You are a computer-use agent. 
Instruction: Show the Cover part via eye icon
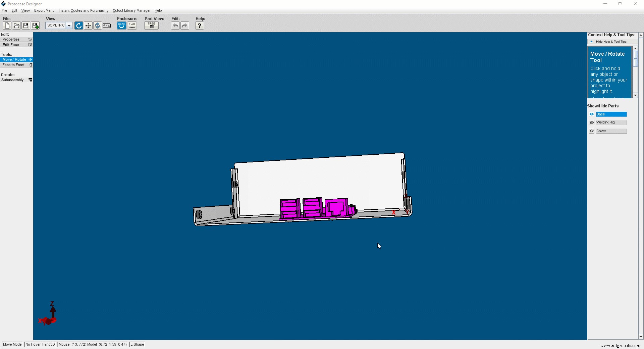[592, 131]
